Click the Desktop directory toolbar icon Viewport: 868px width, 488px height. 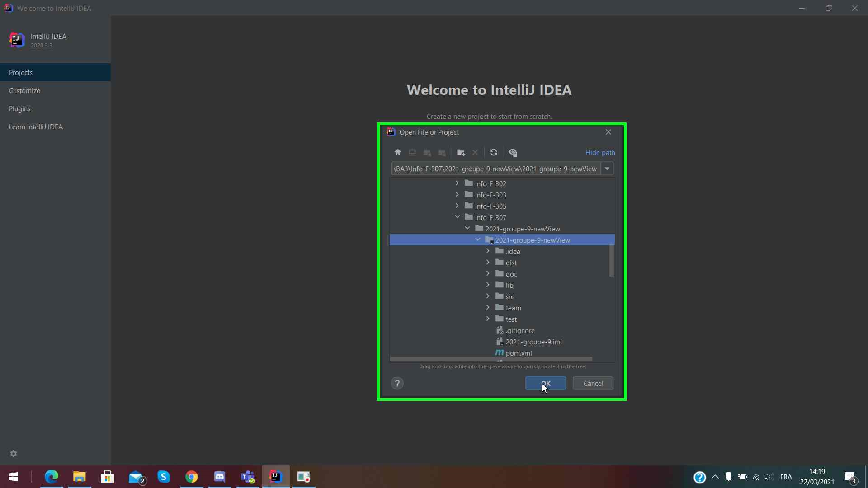(412, 153)
